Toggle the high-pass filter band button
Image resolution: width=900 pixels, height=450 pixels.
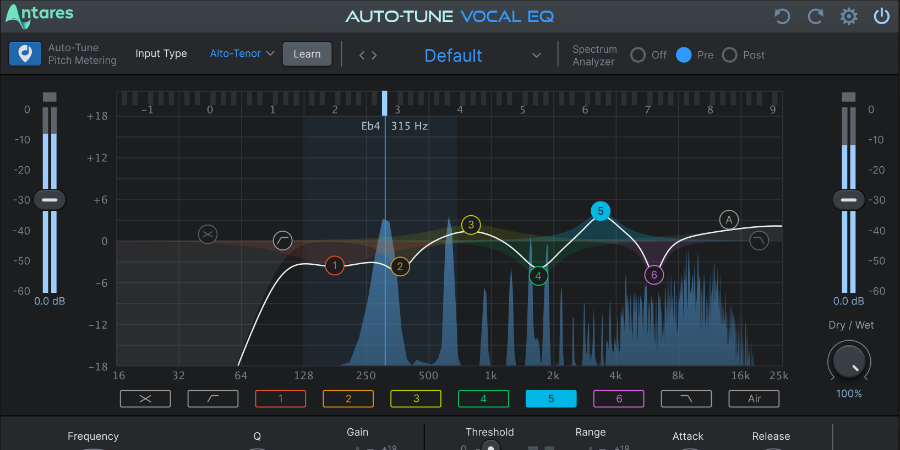213,398
